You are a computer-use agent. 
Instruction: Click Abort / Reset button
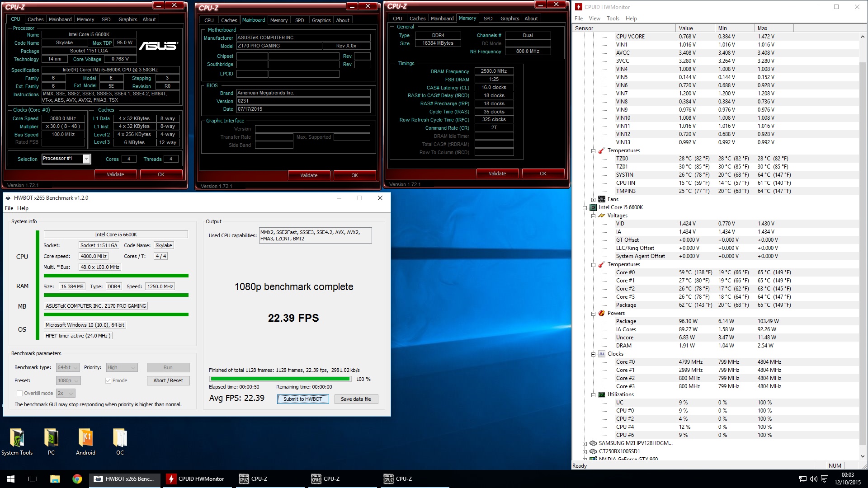(168, 380)
